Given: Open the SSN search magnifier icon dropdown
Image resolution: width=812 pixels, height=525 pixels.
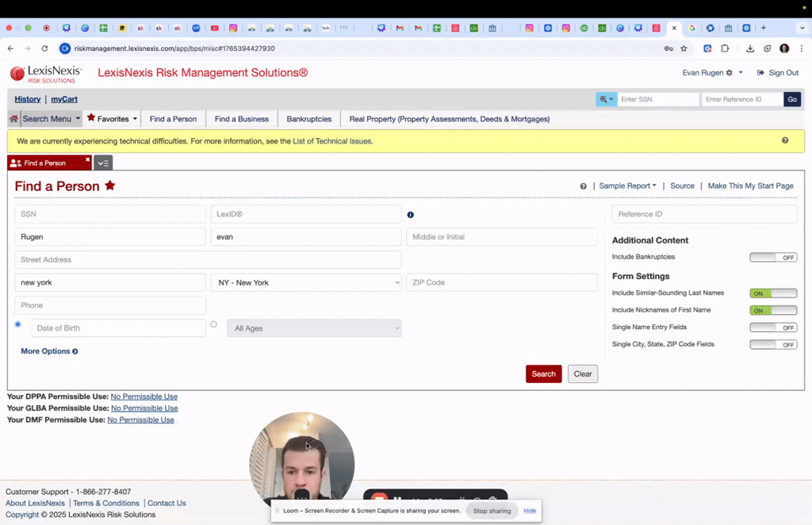Looking at the screenshot, I should tap(605, 99).
